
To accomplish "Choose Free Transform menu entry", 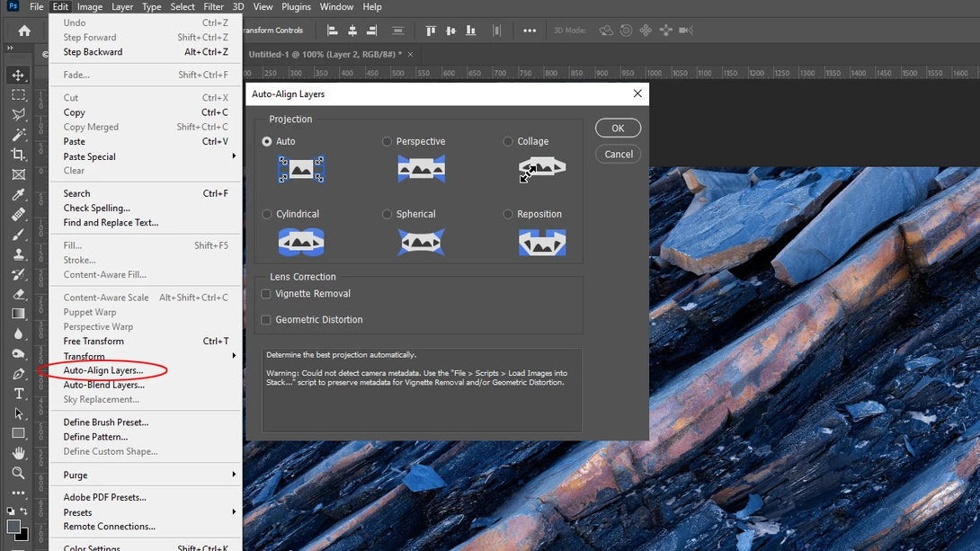I will (146, 341).
